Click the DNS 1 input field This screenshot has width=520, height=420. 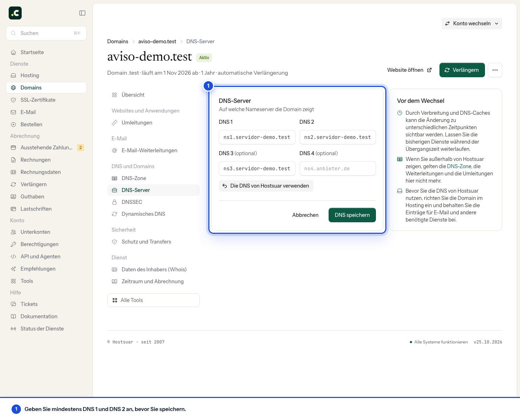[257, 137]
